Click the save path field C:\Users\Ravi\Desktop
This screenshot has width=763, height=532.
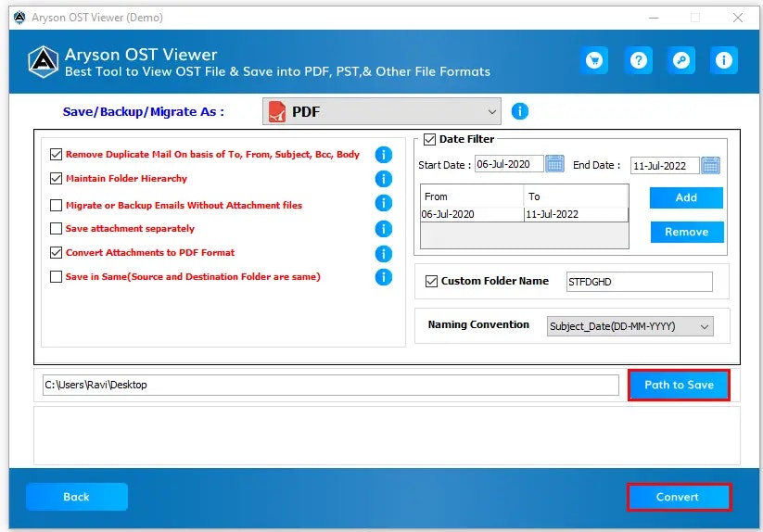[x=331, y=386]
